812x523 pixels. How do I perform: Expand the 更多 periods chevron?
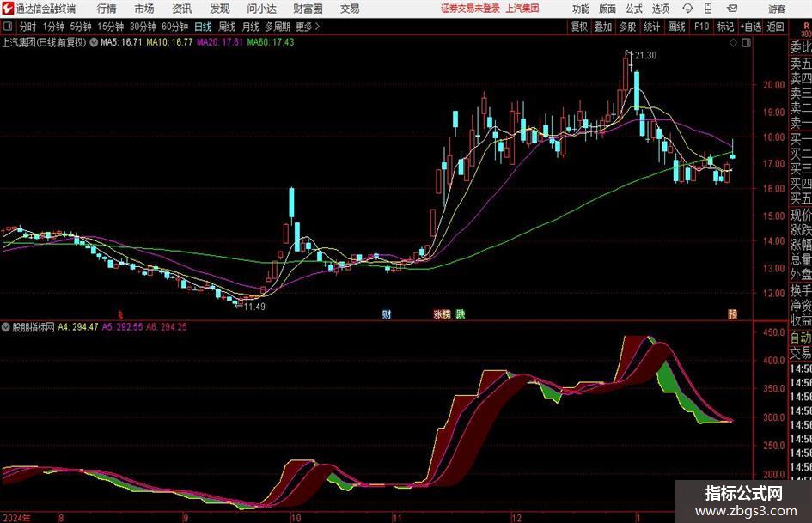click(x=317, y=27)
